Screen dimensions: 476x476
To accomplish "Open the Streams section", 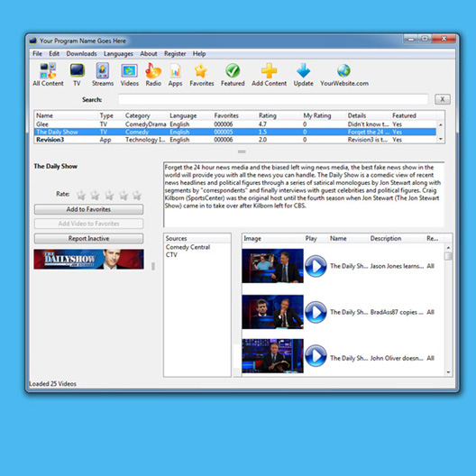I will pos(103,75).
